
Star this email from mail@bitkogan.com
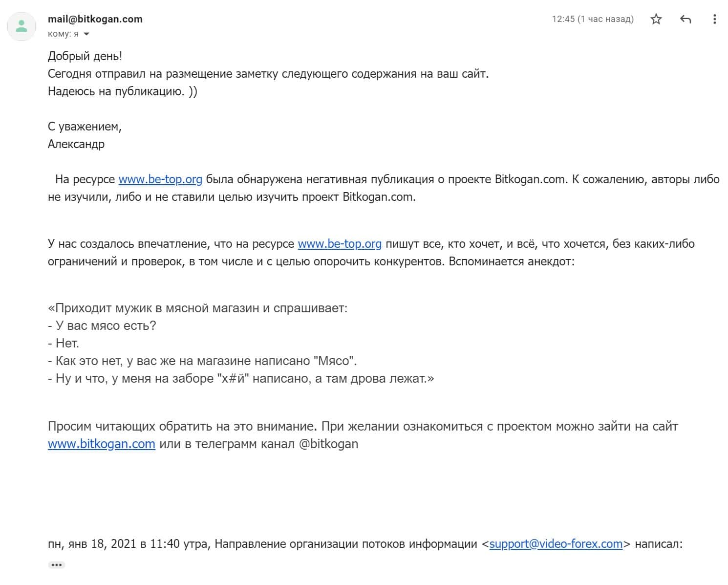[656, 19]
